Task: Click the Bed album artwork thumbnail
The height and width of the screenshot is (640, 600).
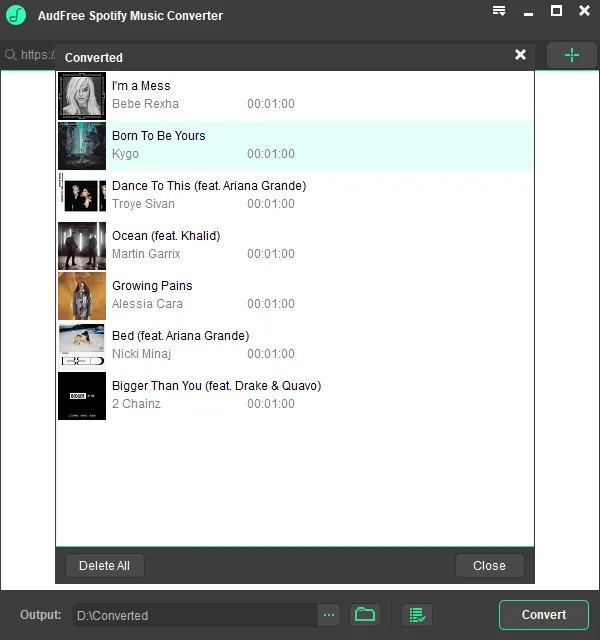Action: [x=82, y=345]
